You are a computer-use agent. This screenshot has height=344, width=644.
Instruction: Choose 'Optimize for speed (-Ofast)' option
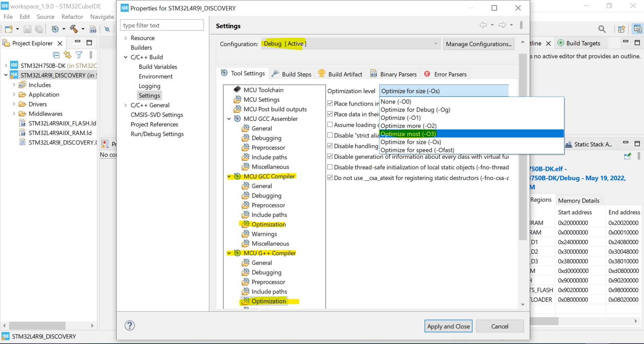pos(472,150)
